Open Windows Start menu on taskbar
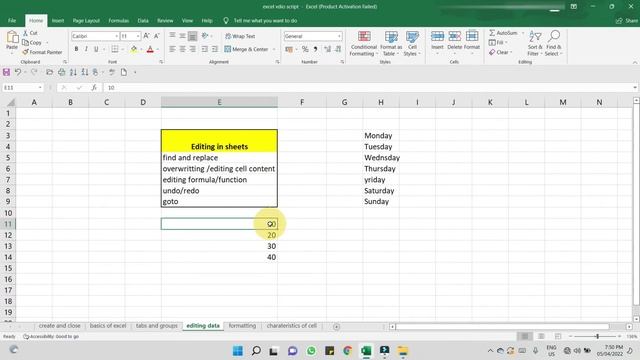The image size is (640, 360). tap(238, 351)
